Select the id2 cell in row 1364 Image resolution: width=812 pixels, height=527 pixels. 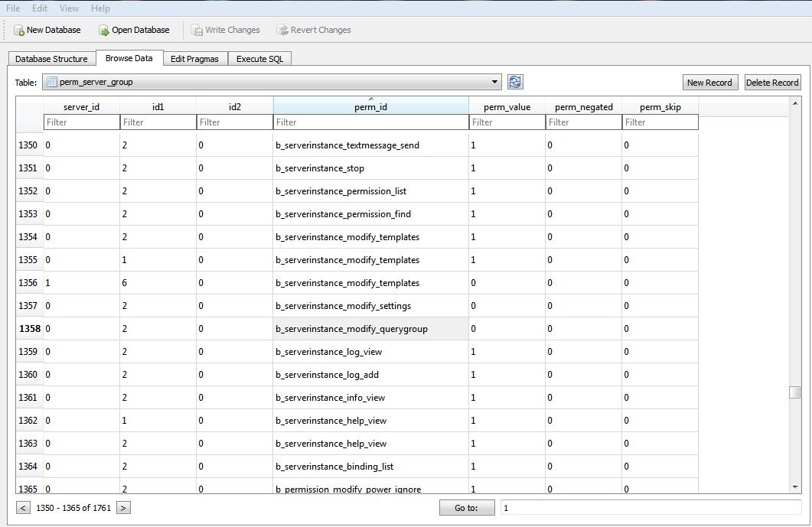pos(235,467)
